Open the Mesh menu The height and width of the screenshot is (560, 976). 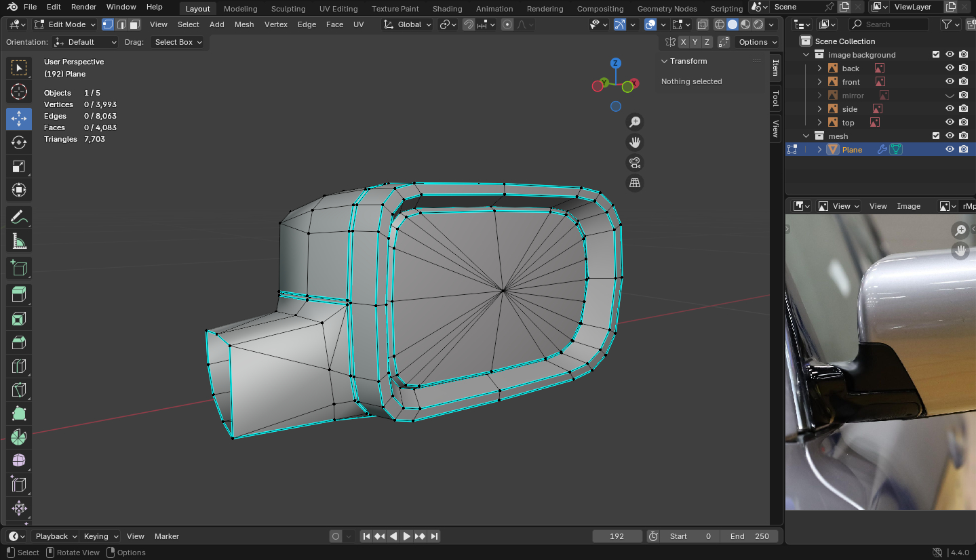click(x=244, y=24)
